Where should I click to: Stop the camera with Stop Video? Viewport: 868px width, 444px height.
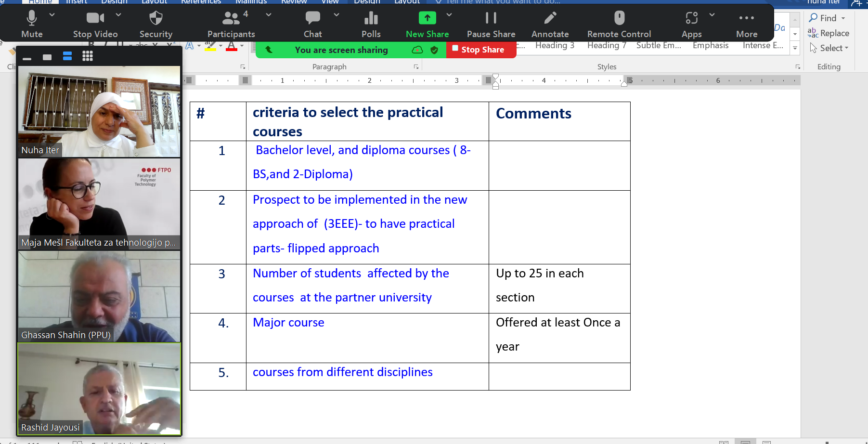95,24
